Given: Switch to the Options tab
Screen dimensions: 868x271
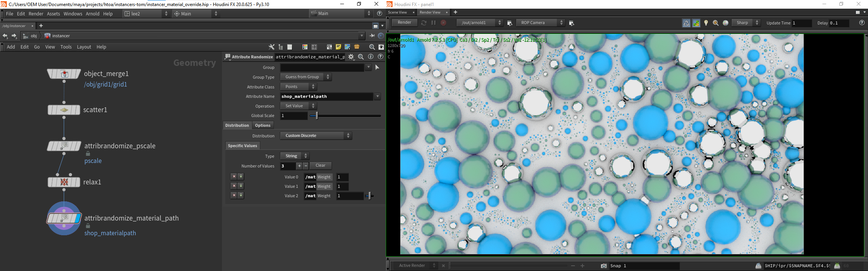Looking at the screenshot, I should tap(263, 125).
